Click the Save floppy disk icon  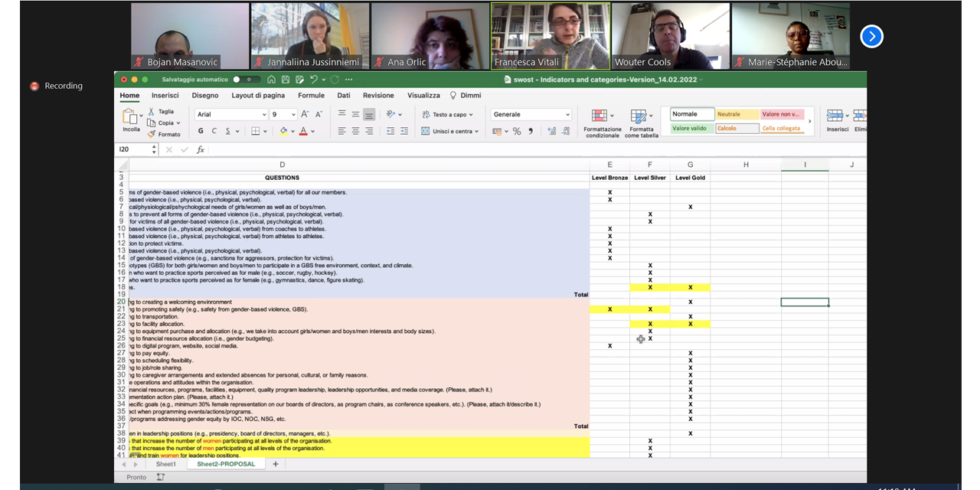click(x=286, y=80)
